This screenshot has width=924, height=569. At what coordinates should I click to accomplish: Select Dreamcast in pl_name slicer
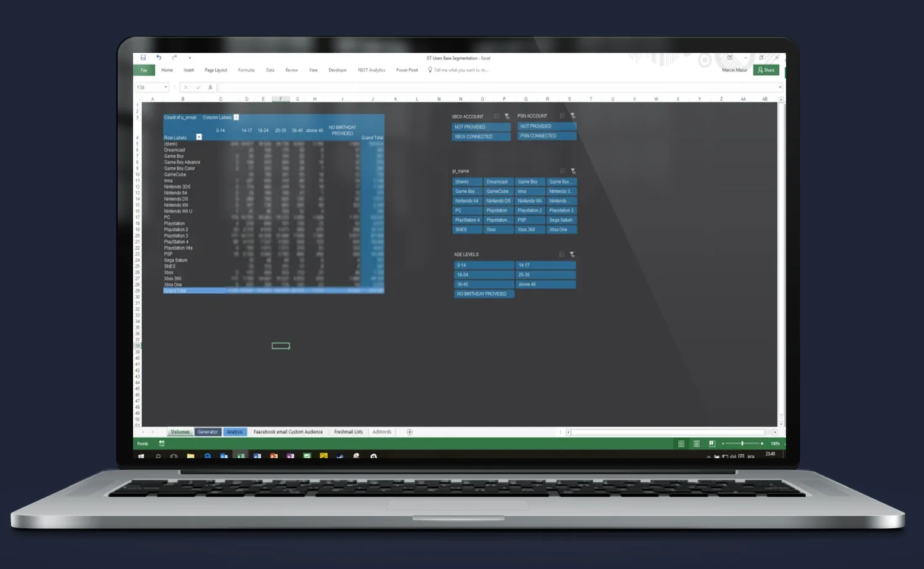pyautogui.click(x=499, y=182)
